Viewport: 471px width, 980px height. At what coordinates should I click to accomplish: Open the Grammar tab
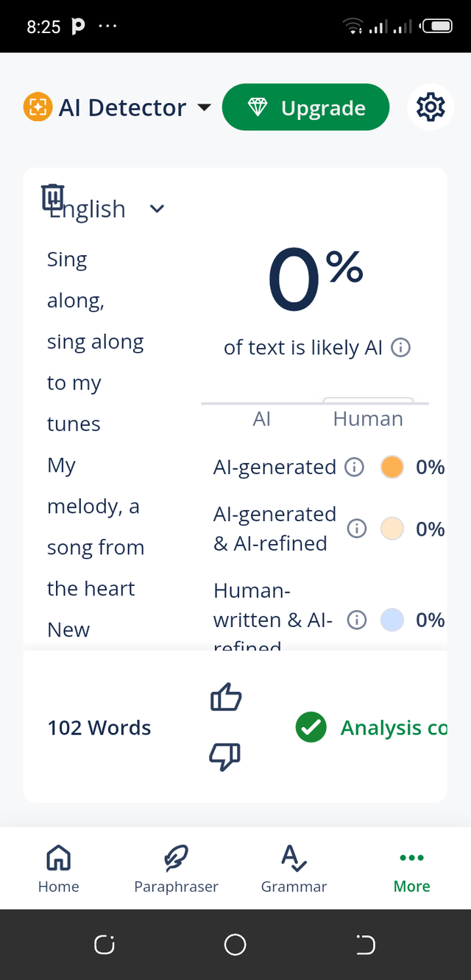coord(294,868)
